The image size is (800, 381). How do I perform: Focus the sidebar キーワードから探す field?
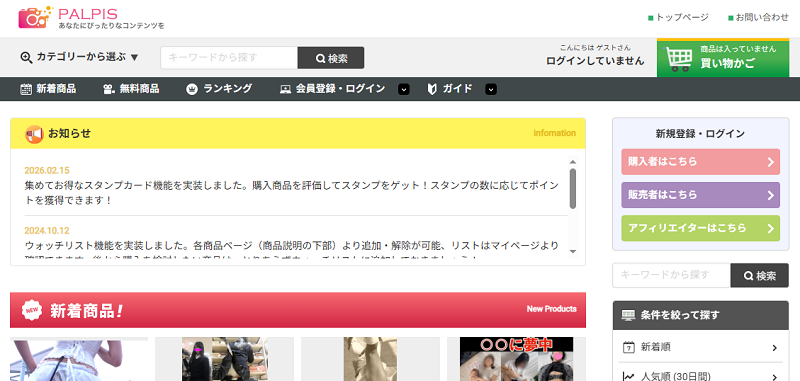(671, 275)
